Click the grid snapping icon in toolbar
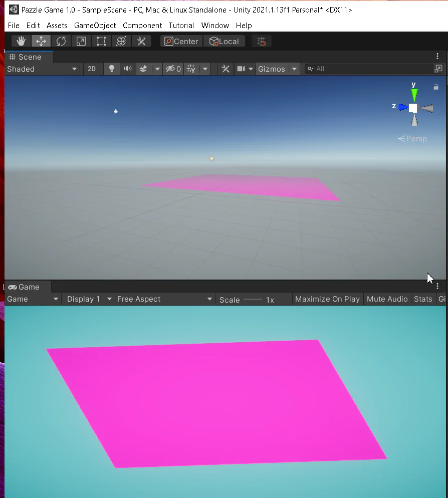Screen dimensions: 448x498 (262, 41)
